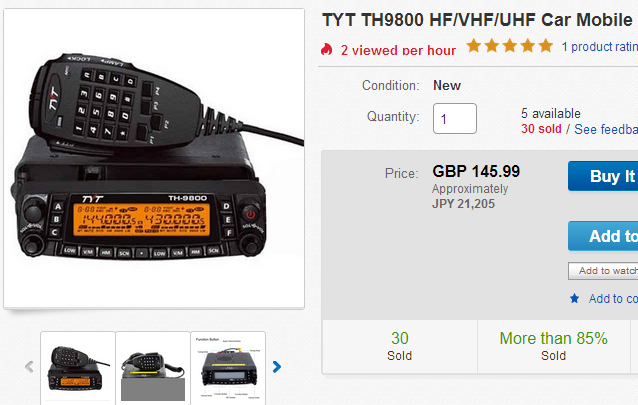Click the star icon beside Add to collection

pyautogui.click(x=575, y=298)
